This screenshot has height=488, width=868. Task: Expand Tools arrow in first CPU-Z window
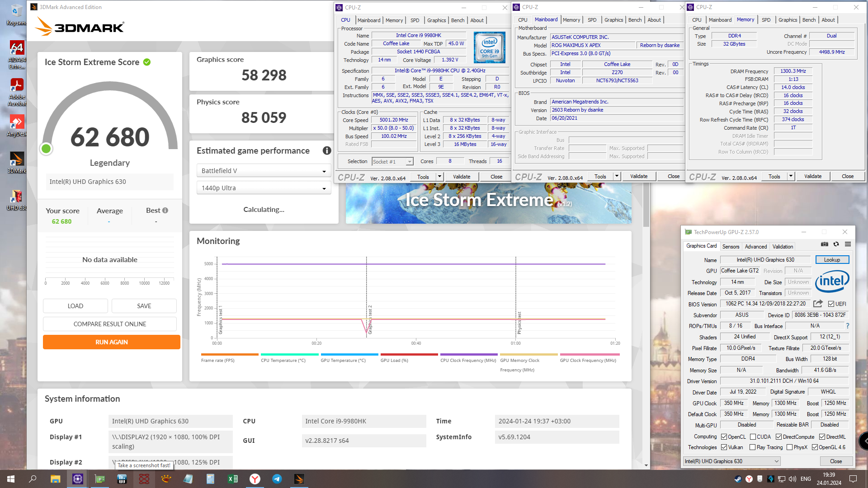coord(439,177)
